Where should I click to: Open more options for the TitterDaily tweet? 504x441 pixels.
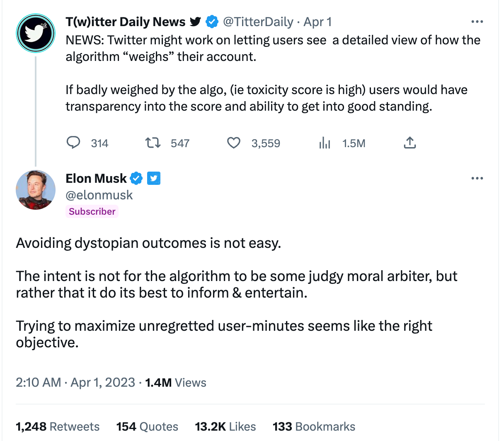477,21
